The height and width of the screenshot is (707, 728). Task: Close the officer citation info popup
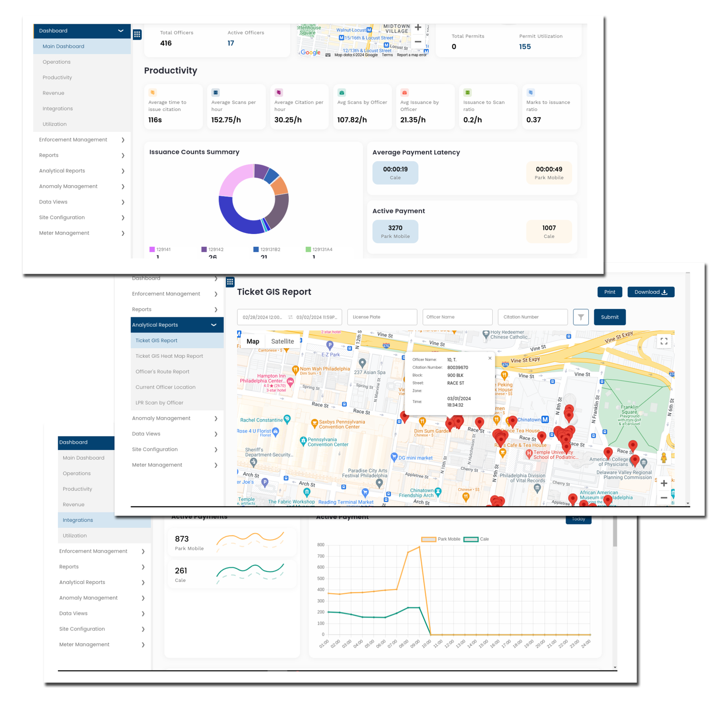click(490, 358)
